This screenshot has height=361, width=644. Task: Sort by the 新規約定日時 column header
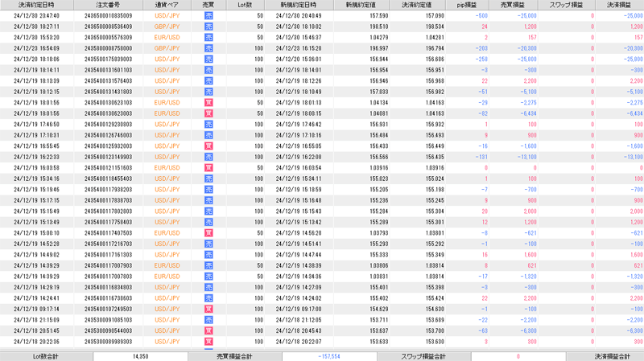coord(299,5)
